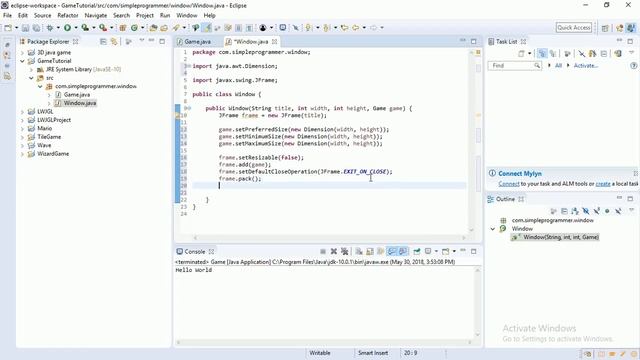Click Remove Launch in the Console toolbar
The image size is (640, 360).
coord(334,251)
